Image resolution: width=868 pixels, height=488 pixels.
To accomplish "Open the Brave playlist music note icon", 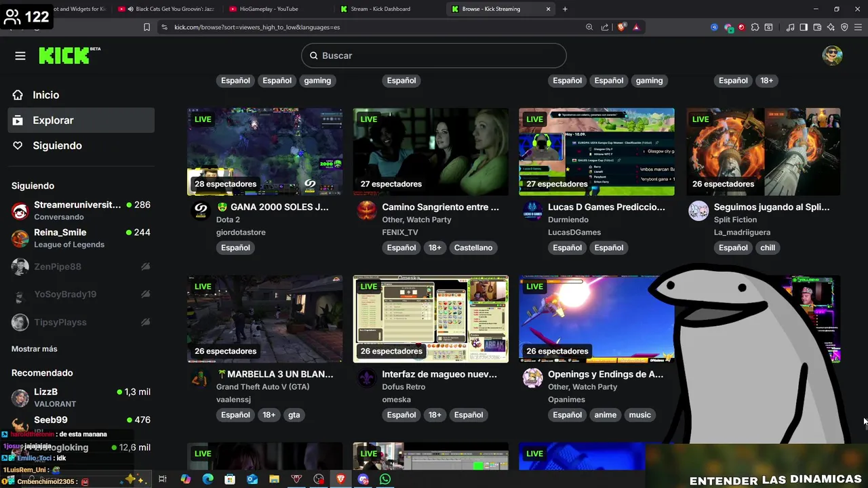I will [790, 27].
